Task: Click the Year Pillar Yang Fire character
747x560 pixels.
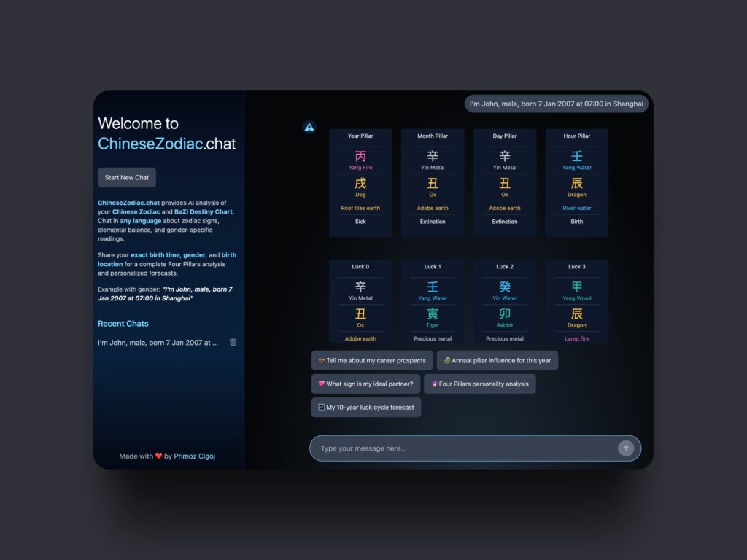Action: pos(360,156)
